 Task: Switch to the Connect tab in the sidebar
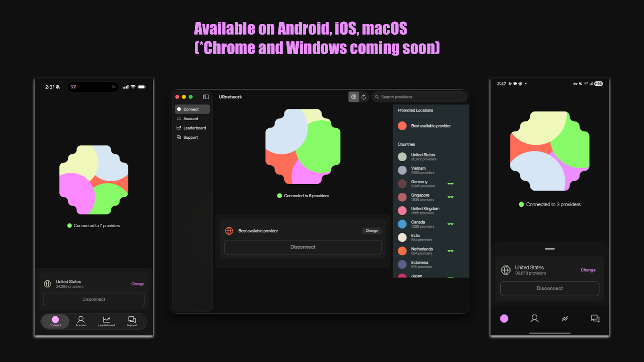pos(192,109)
